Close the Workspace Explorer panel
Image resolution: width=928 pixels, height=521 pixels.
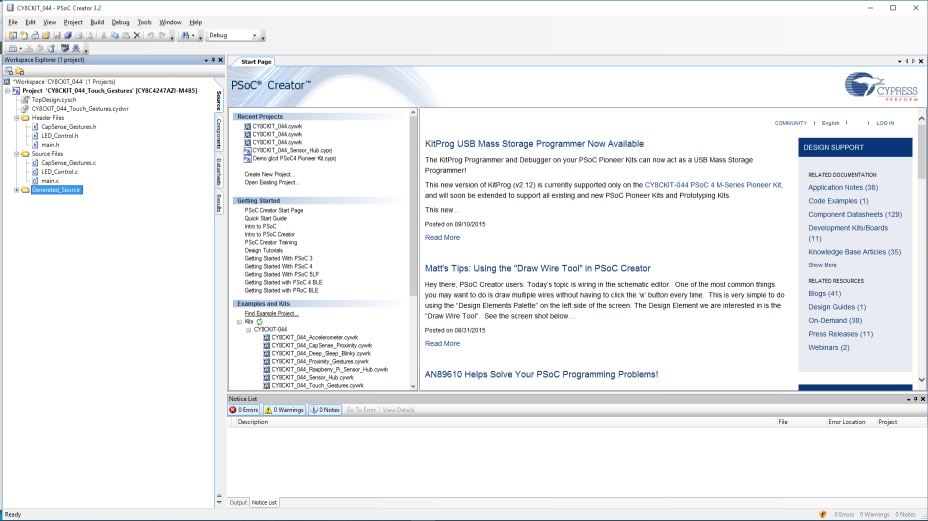point(221,60)
